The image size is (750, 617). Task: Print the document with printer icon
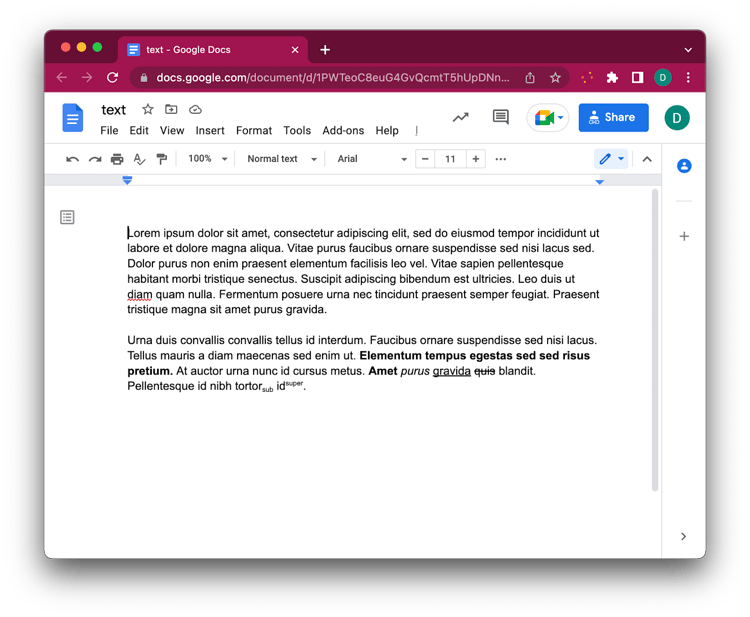pos(117,159)
